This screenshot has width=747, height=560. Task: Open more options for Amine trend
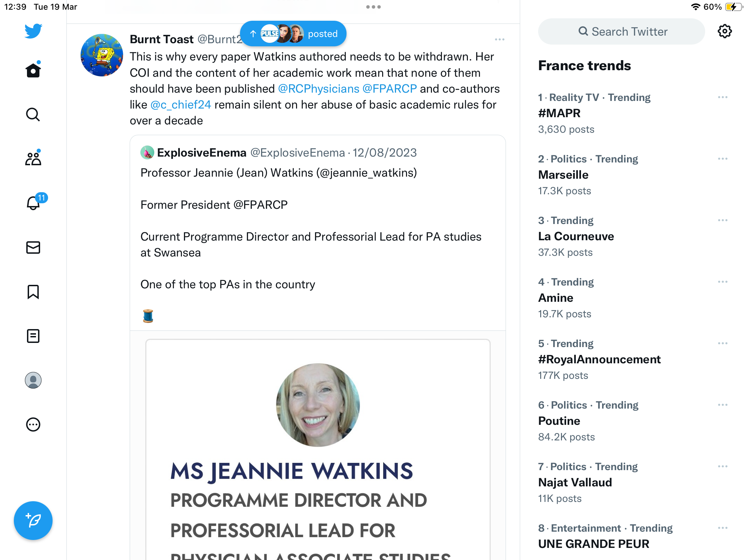coord(722,282)
